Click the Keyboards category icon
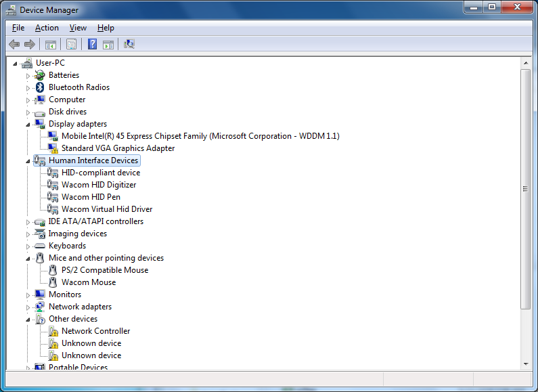 pyautogui.click(x=40, y=246)
